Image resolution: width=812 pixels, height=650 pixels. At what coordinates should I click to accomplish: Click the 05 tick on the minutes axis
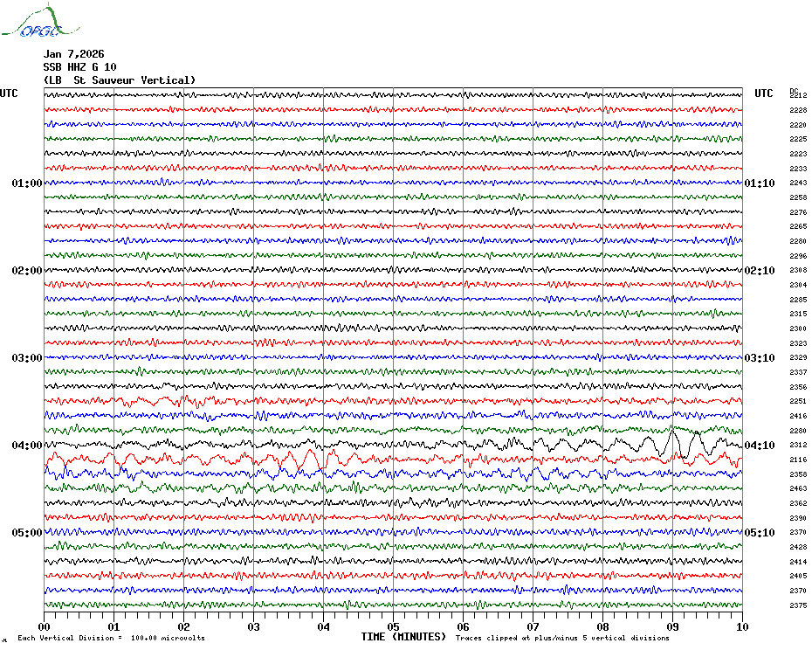coord(393,627)
